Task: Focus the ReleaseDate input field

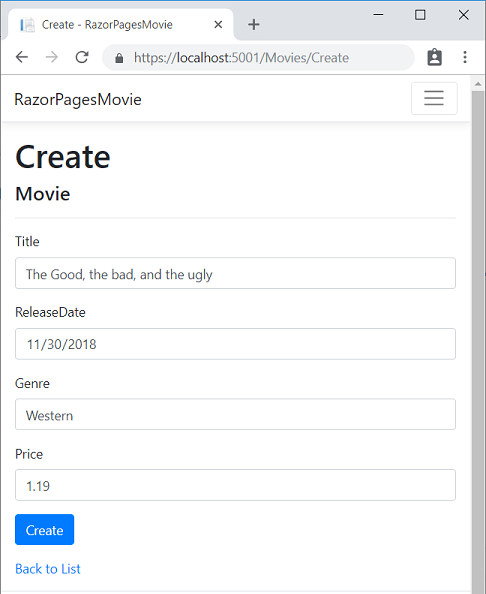Action: (235, 344)
